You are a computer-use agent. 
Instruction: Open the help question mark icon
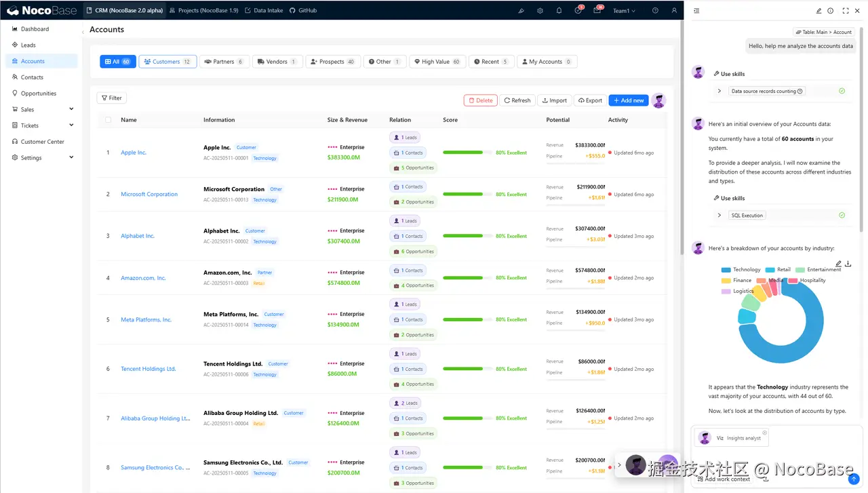click(655, 11)
